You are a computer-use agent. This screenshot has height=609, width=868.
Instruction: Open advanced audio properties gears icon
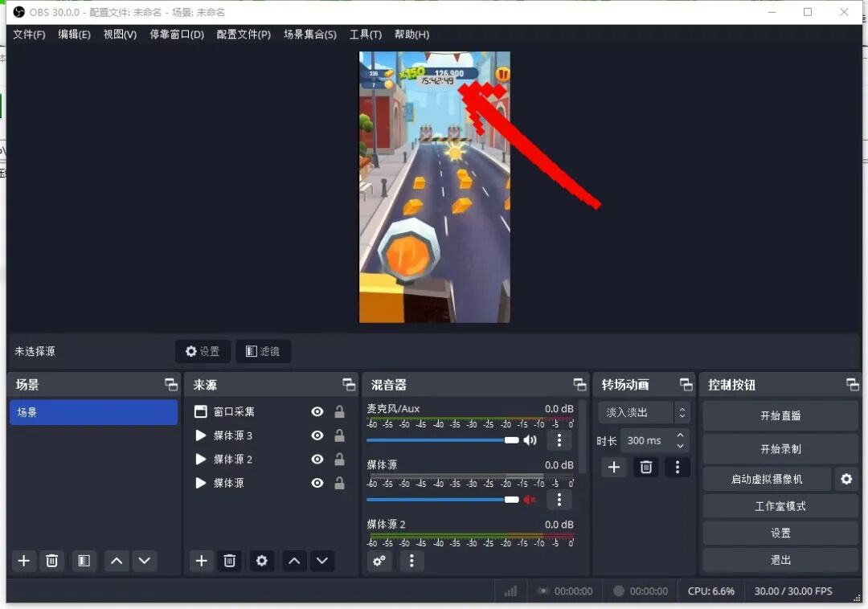point(379,561)
